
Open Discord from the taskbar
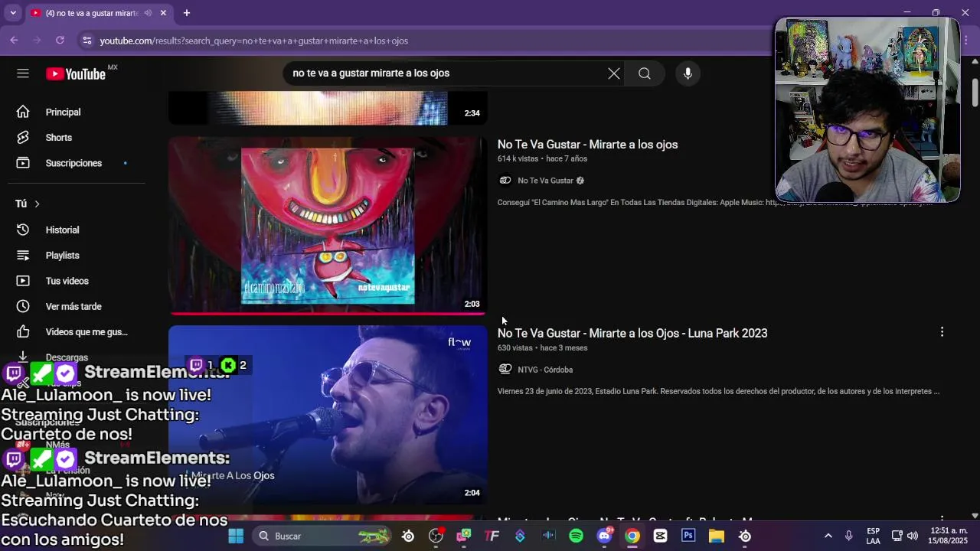click(604, 536)
